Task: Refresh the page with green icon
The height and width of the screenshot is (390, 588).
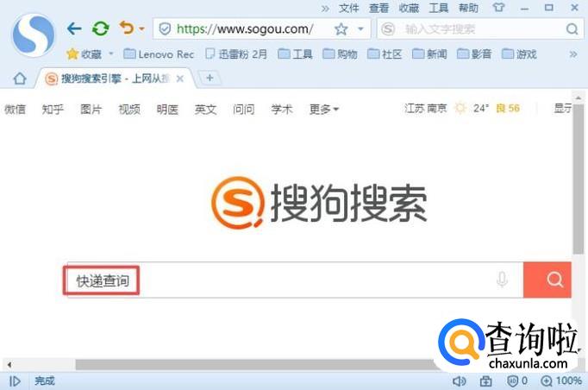Action: 101,28
